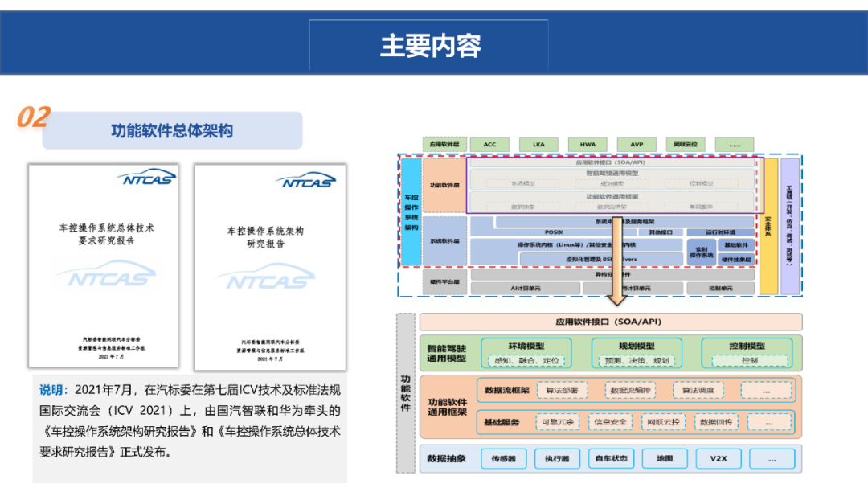Viewport: 868px width, 488px height.
Task: Select the 功能软件总体架构 section label
Action: 172,130
